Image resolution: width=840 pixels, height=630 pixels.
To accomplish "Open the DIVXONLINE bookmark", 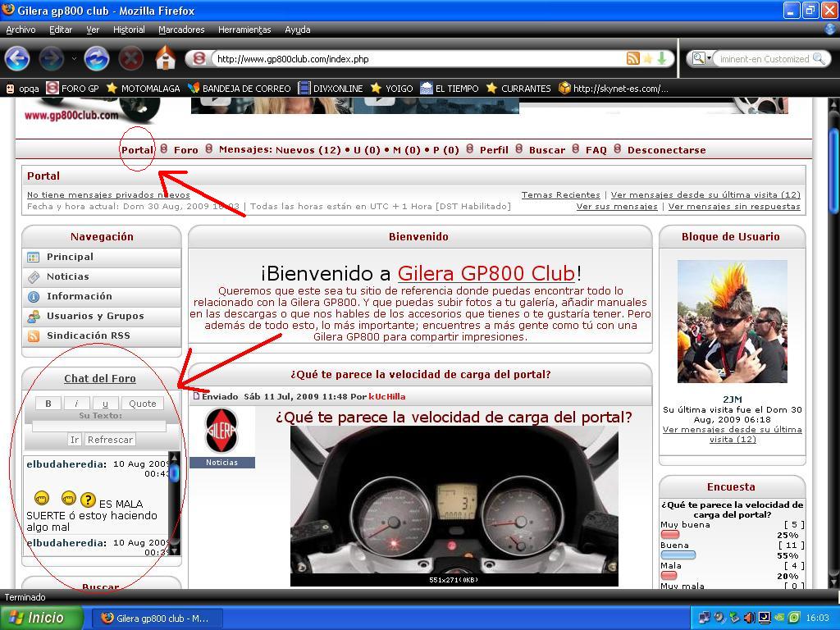I will [x=331, y=89].
